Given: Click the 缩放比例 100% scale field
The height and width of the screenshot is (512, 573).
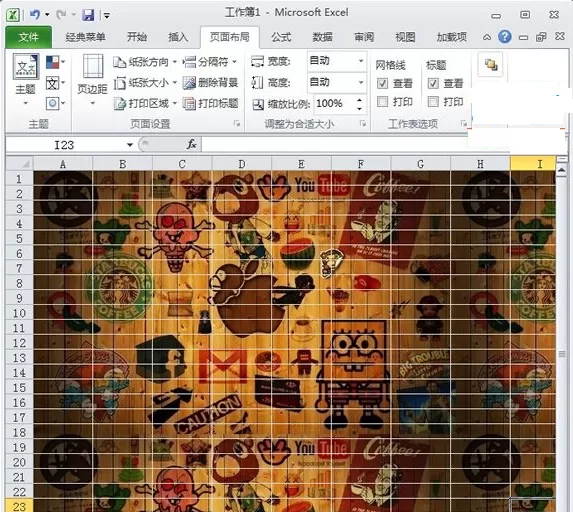Looking at the screenshot, I should pos(334,104).
